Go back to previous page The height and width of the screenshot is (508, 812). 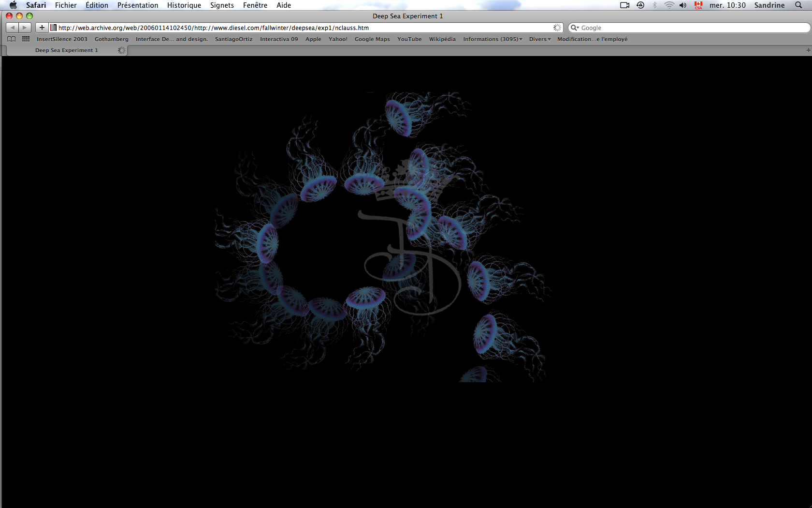point(12,28)
